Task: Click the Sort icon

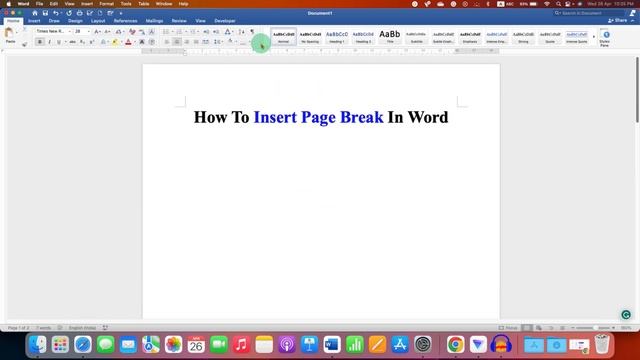Action: click(242, 31)
